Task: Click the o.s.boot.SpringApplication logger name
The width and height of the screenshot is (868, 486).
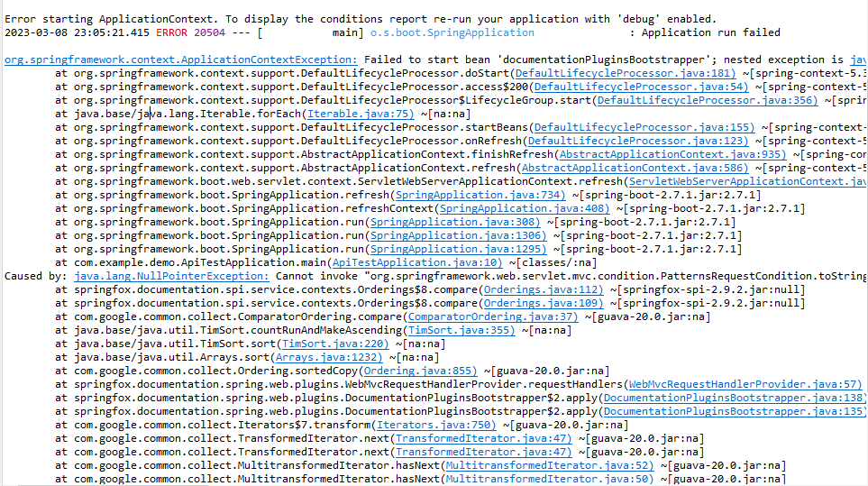Action: pos(452,32)
